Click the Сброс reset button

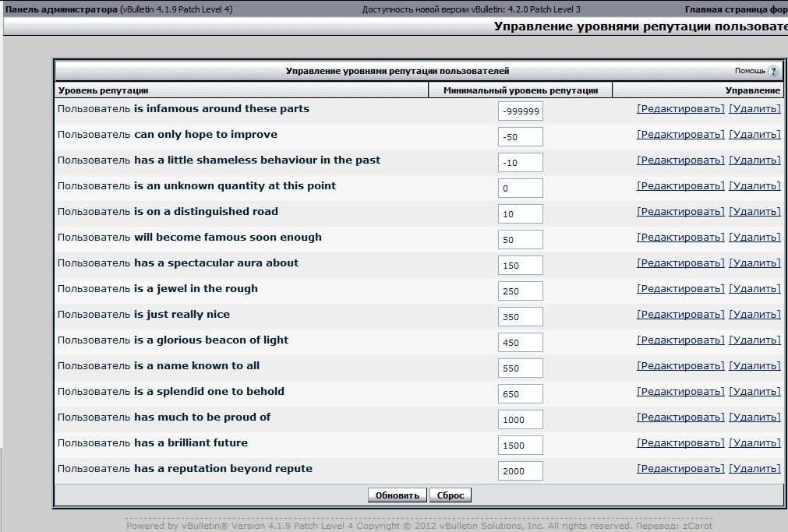tap(451, 495)
